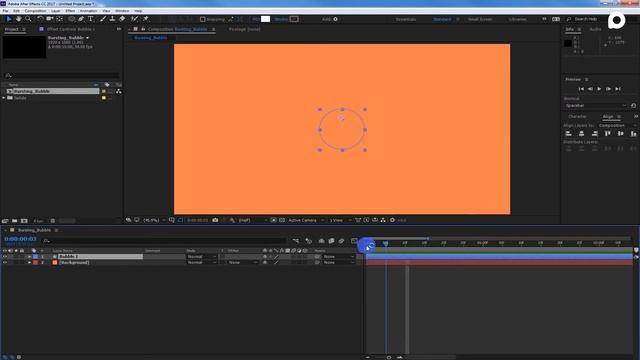This screenshot has width=640, height=360.
Task: Switch to the Character panel tab
Action: tap(578, 117)
